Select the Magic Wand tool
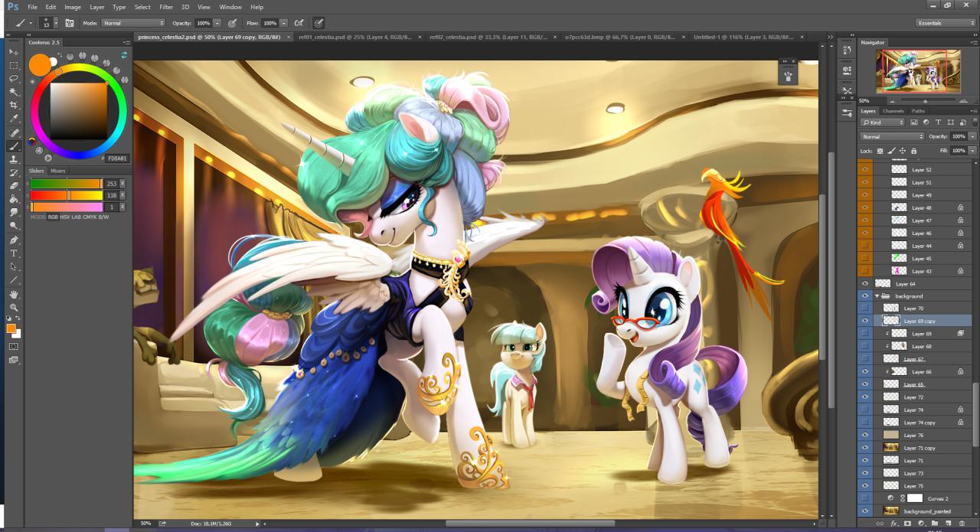The width and height of the screenshot is (980, 532). [x=14, y=92]
